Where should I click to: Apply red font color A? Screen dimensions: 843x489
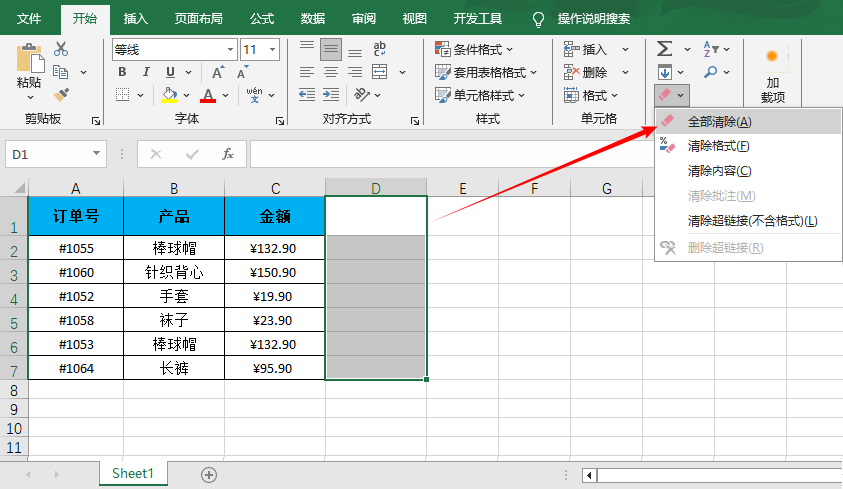(x=208, y=95)
